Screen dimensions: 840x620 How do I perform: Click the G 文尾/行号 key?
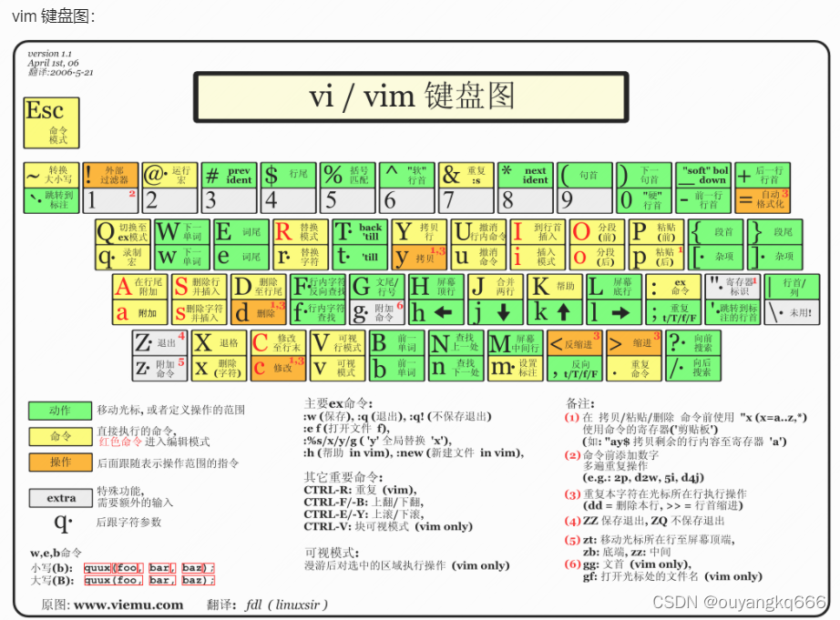(376, 287)
